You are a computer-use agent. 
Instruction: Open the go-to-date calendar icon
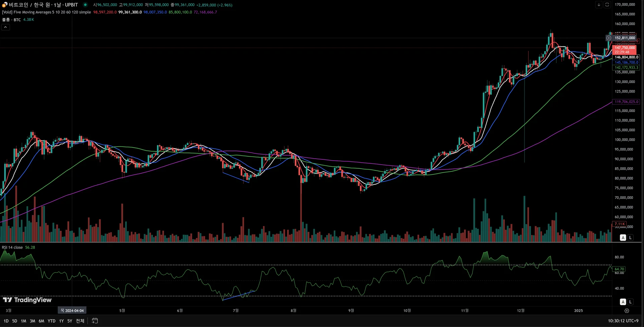[95, 321]
